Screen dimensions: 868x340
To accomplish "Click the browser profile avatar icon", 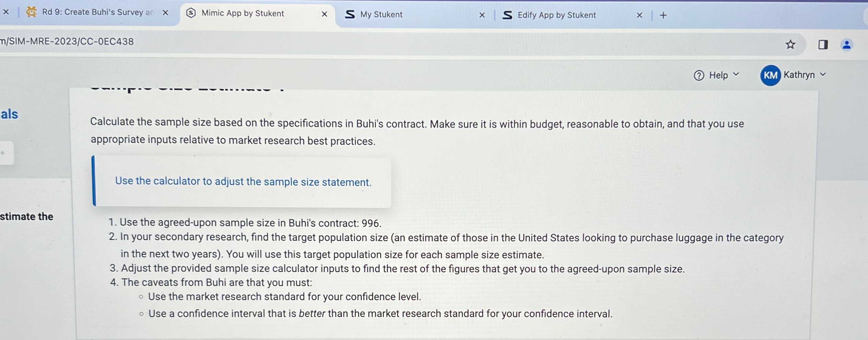I will (x=847, y=44).
